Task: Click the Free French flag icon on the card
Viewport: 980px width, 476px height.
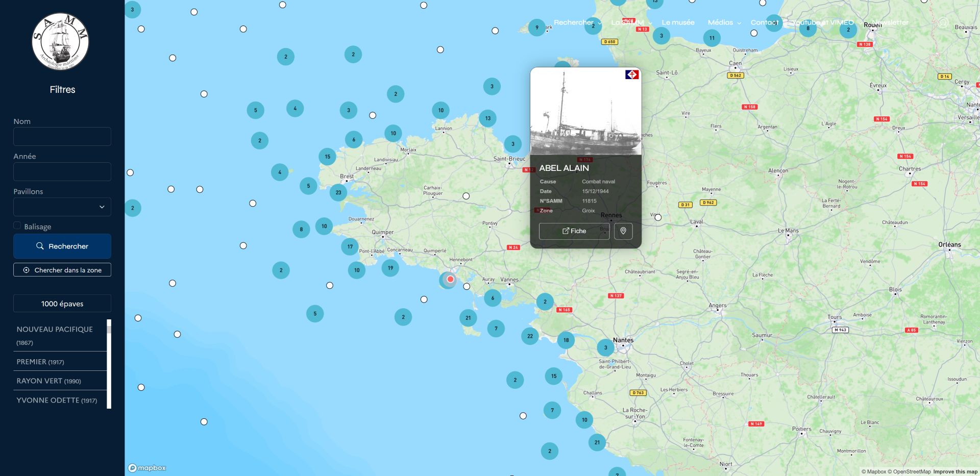Action: pyautogui.click(x=632, y=75)
